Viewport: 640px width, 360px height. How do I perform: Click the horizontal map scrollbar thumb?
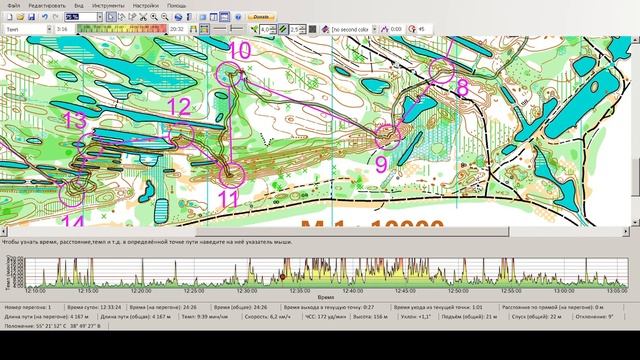tap(352, 231)
